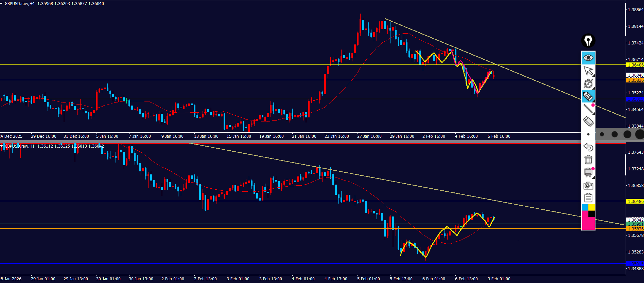Screen dimensions: 644x283
Task: Undo the last drawing stroke
Action: click(588, 147)
